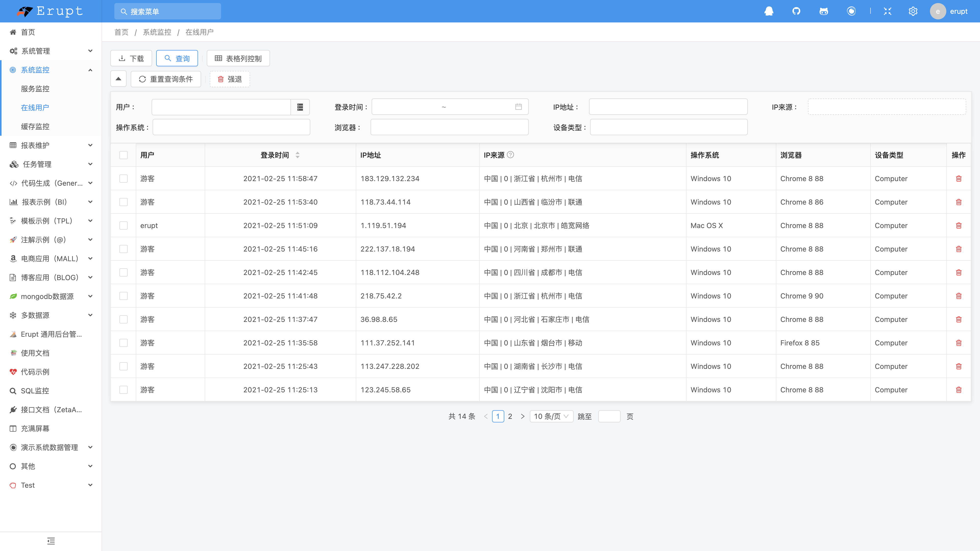980x551 pixels.
Task: Click the 表格列控制 button
Action: [238, 59]
